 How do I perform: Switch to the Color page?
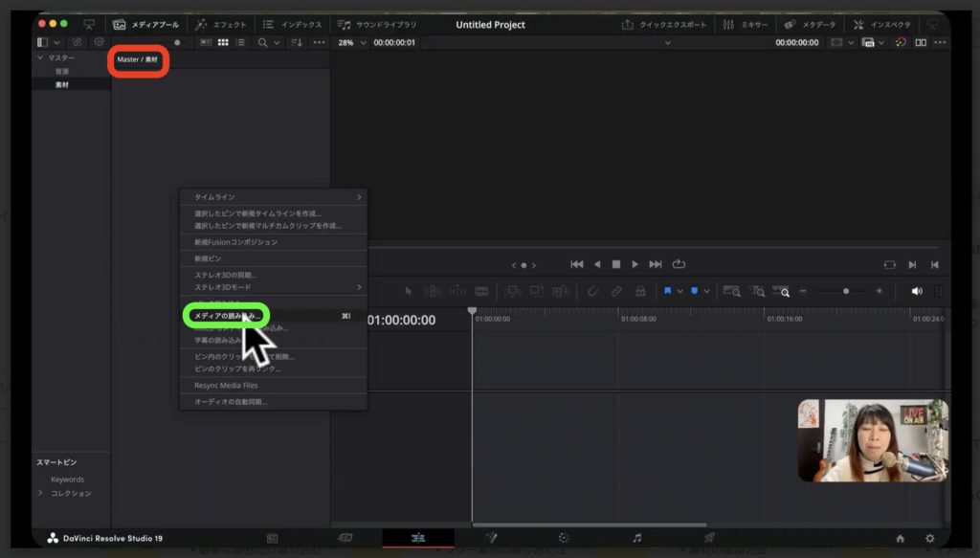(564, 539)
